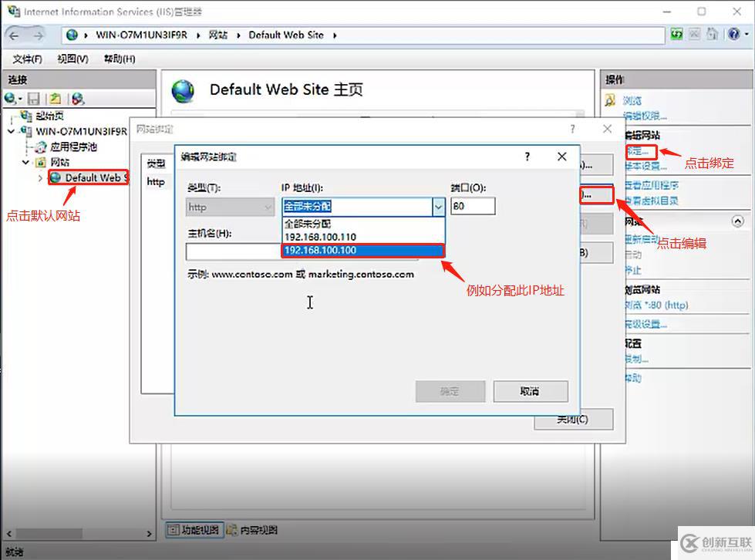Screen dimensions: 755x560
Task: Click the connect icon in Connections toolbar
Action: pyautogui.click(x=9, y=99)
